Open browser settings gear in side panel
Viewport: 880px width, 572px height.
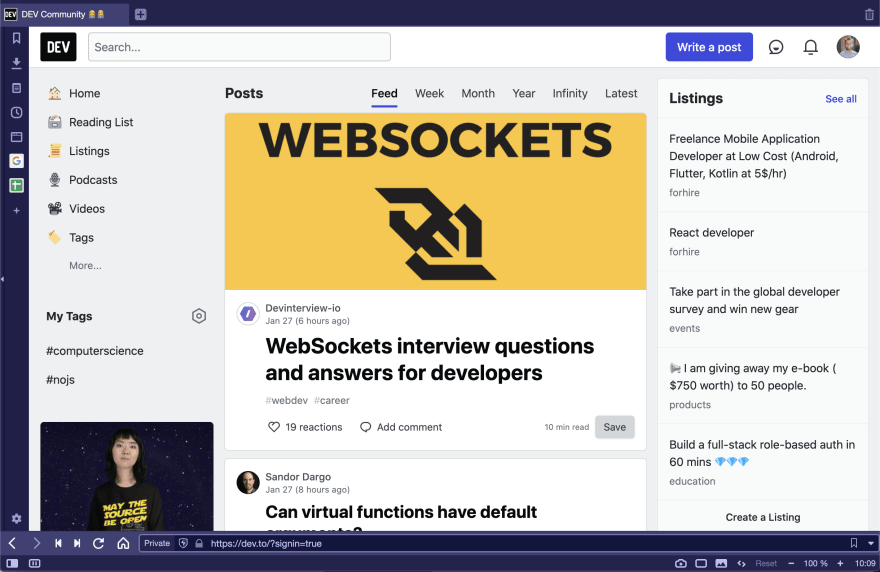click(16, 519)
